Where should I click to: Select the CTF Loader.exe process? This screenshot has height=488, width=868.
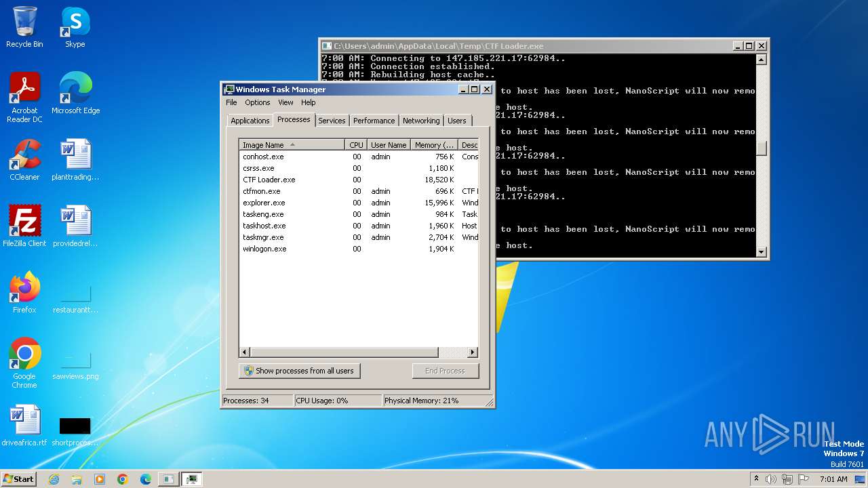[359, 180]
